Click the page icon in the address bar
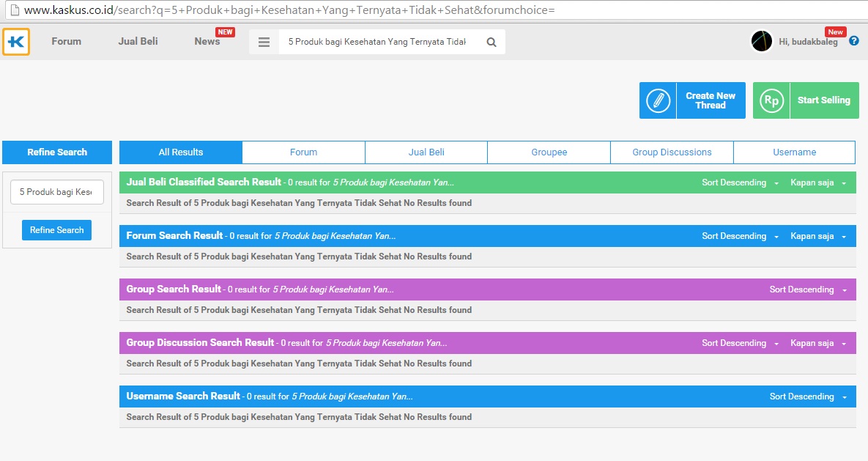 coord(14,10)
